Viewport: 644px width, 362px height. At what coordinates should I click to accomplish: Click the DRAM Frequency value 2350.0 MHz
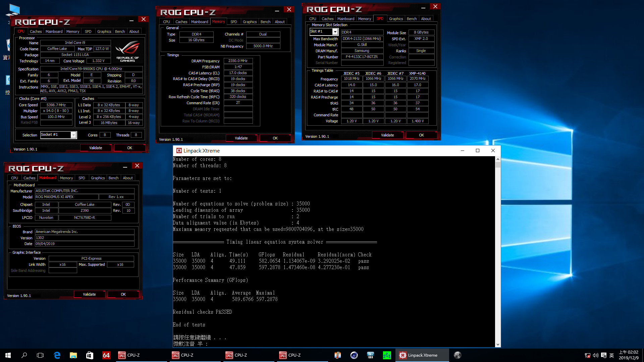tap(238, 61)
